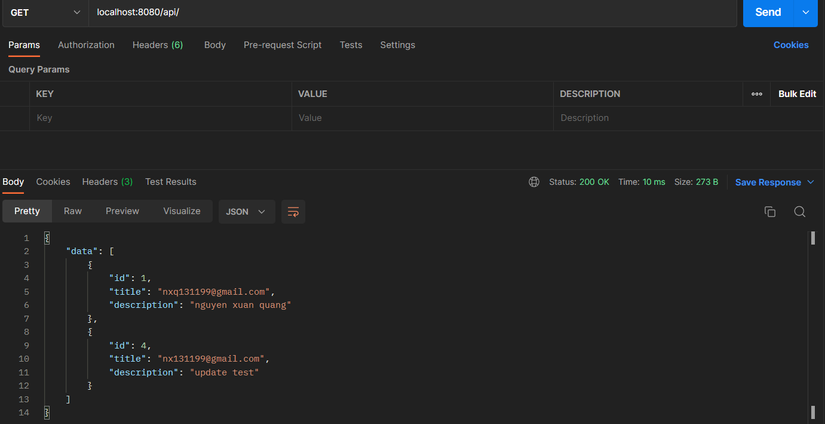825x424 pixels.
Task: Click the request URL field
Action: pyautogui.click(x=410, y=12)
